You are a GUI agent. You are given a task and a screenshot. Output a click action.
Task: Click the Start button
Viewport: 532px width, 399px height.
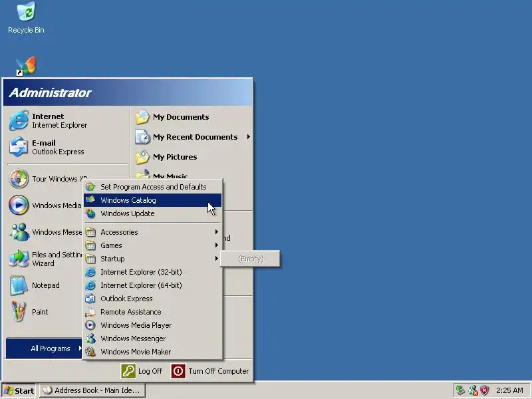(x=19, y=390)
